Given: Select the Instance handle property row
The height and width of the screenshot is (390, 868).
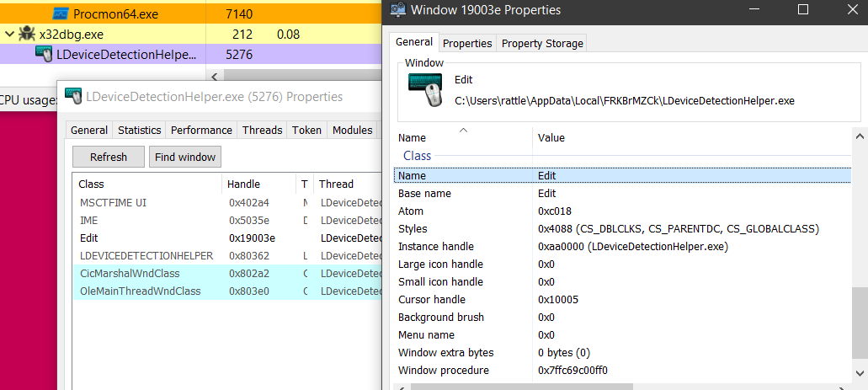Looking at the screenshot, I should tap(622, 247).
